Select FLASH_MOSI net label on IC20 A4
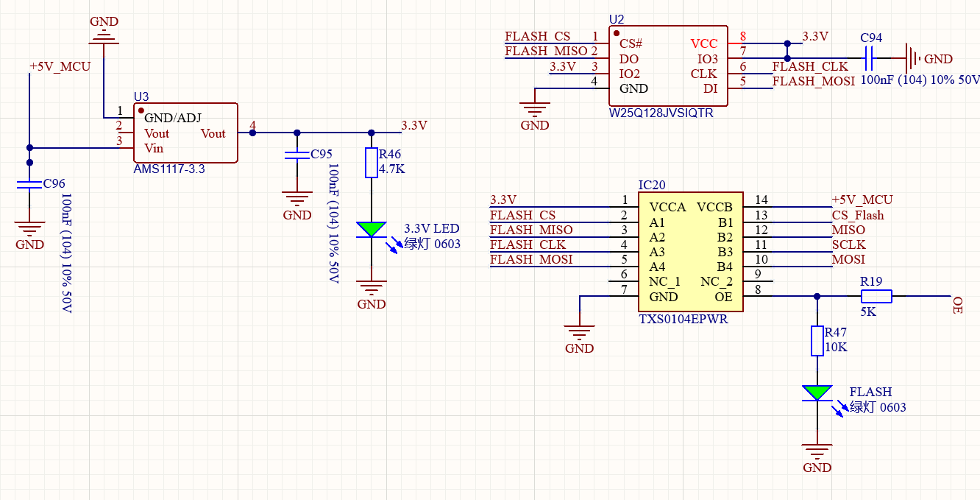The image size is (980, 500). click(531, 259)
